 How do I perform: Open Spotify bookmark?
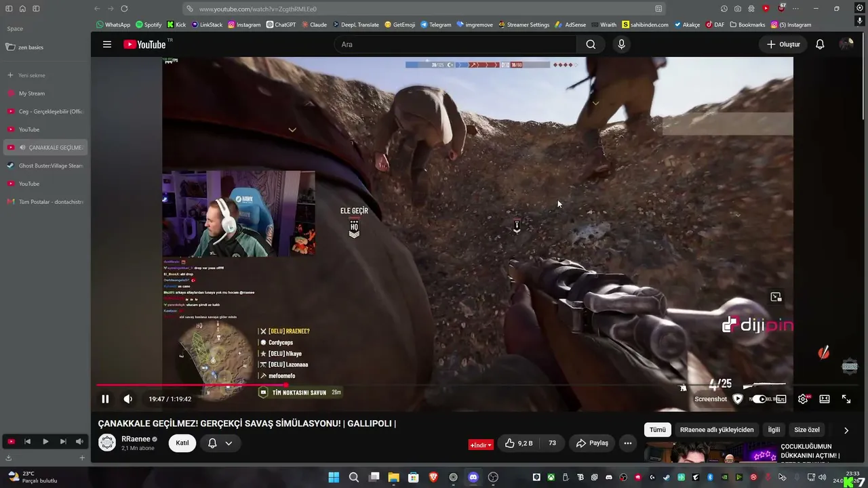coord(149,25)
